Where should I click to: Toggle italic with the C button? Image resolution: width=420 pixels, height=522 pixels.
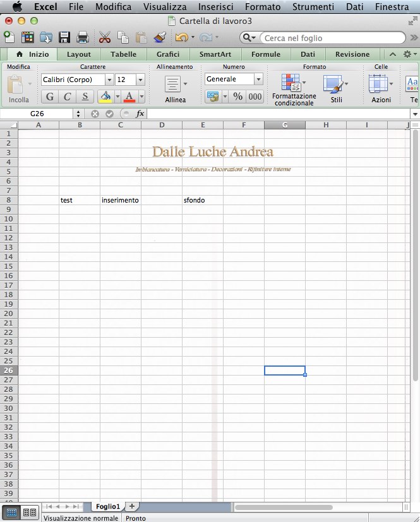click(x=68, y=97)
